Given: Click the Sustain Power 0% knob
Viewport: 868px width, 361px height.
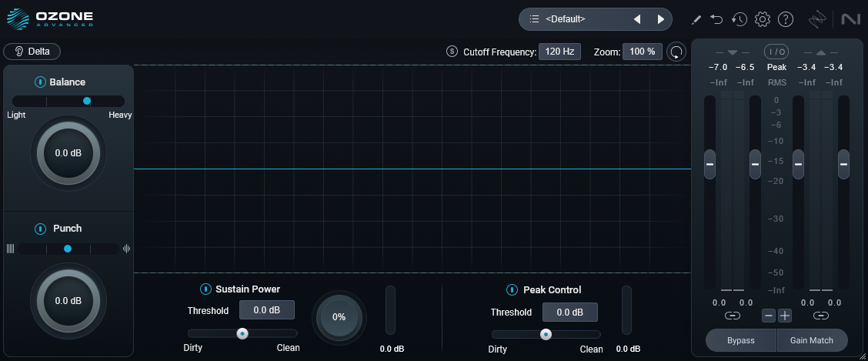Looking at the screenshot, I should coord(339,316).
